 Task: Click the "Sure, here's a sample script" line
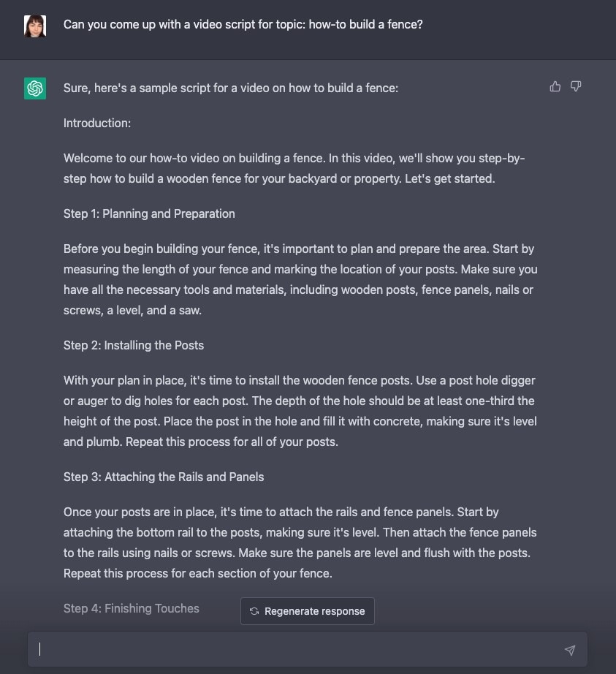pyautogui.click(x=231, y=88)
